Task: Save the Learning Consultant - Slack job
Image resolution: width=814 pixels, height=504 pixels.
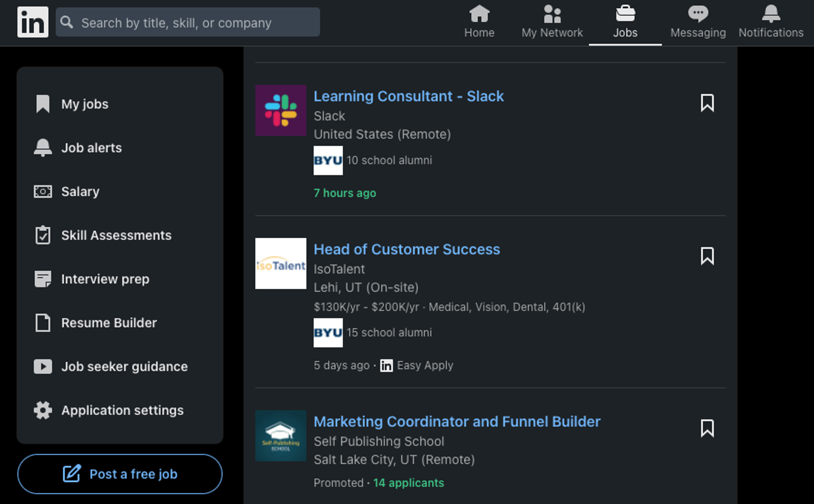Action: click(707, 103)
